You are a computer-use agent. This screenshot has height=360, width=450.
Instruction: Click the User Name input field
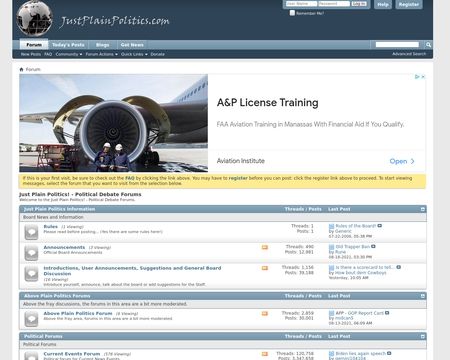[x=301, y=4]
